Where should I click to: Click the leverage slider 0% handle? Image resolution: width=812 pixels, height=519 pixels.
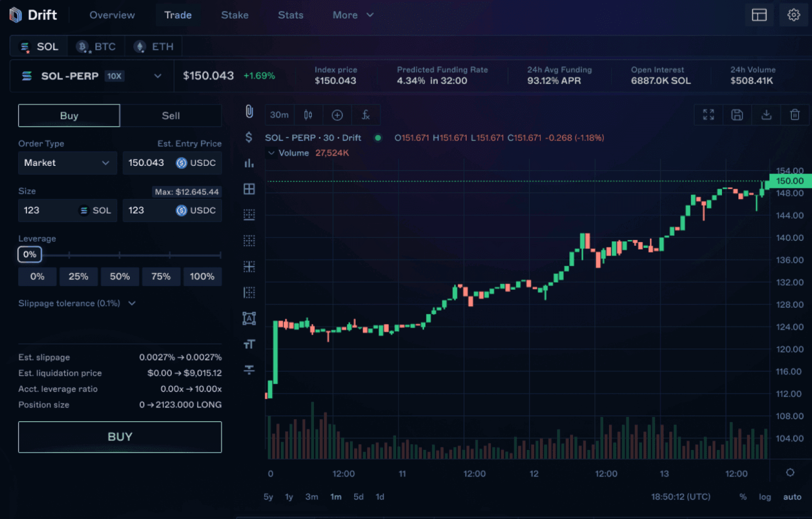30,255
